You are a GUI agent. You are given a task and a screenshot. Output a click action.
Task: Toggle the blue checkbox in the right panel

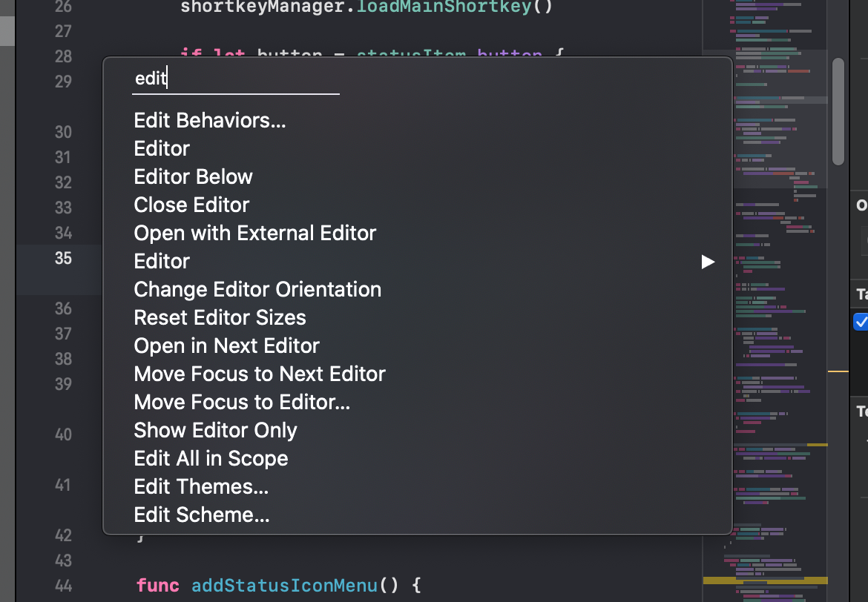click(x=861, y=322)
